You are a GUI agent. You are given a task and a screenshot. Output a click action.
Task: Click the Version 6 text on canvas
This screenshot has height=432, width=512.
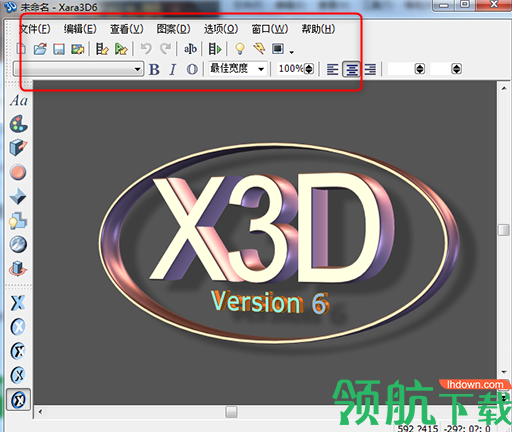[x=270, y=302]
